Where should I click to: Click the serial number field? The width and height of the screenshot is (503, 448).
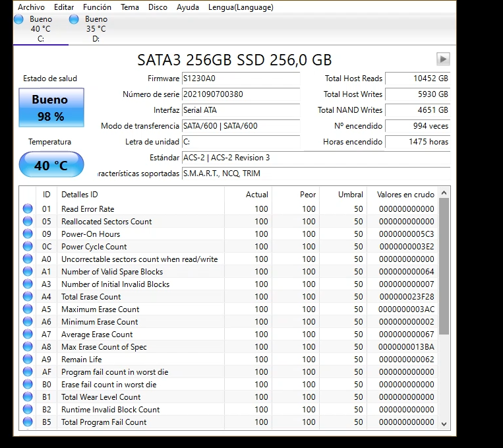click(241, 94)
